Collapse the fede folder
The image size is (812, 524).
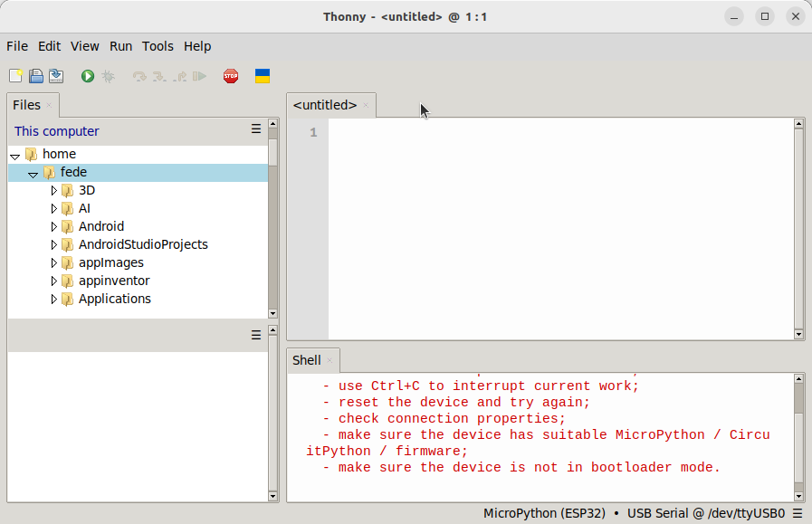point(33,174)
